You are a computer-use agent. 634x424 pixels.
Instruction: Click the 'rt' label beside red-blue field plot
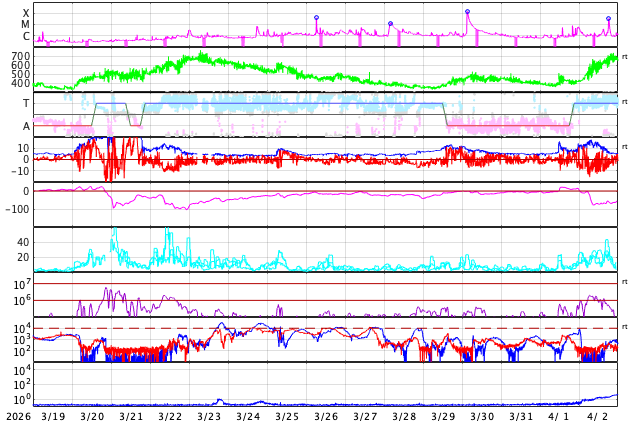click(x=625, y=147)
